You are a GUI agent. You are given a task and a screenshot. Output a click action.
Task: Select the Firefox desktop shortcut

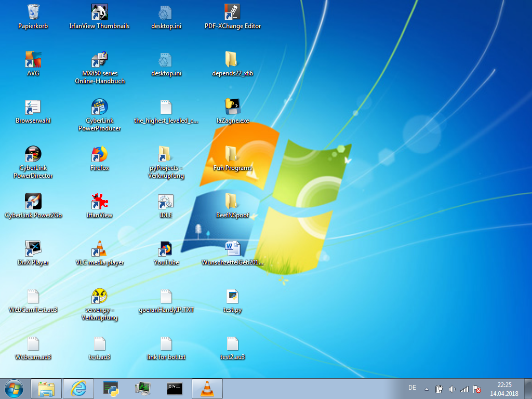99,158
